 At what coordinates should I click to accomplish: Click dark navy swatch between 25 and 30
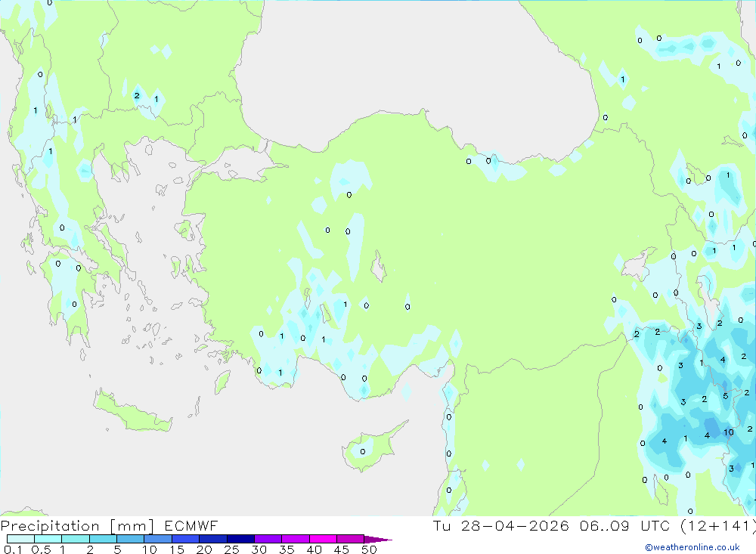[240, 539]
